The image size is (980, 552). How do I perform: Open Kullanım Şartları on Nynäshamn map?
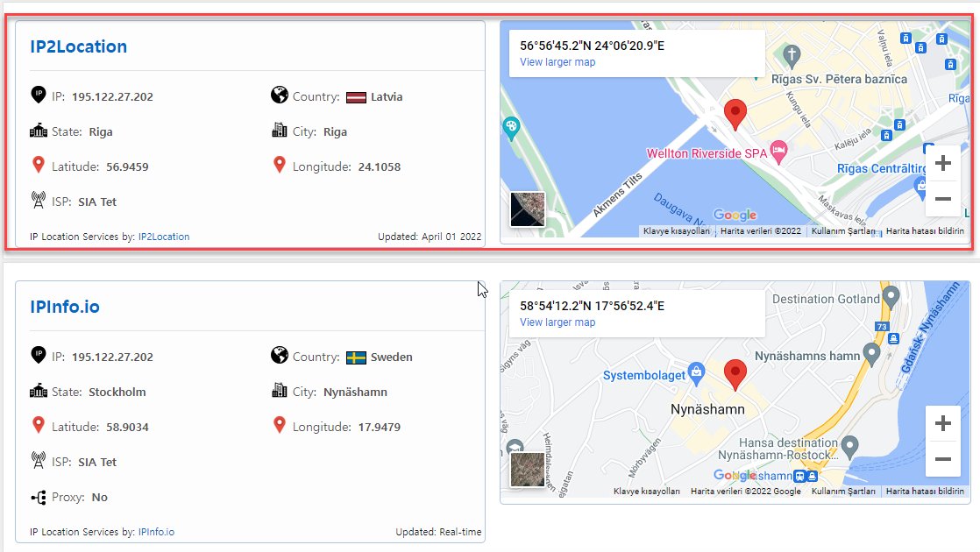coord(843,492)
